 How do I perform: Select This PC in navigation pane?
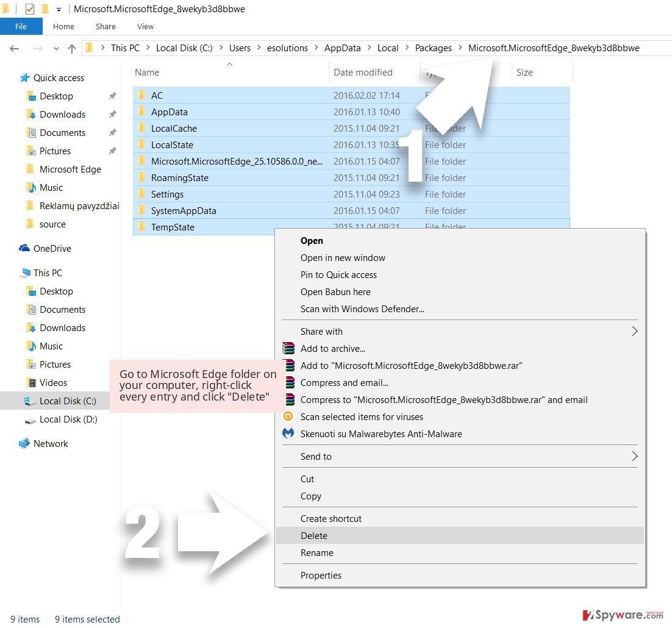(x=48, y=273)
